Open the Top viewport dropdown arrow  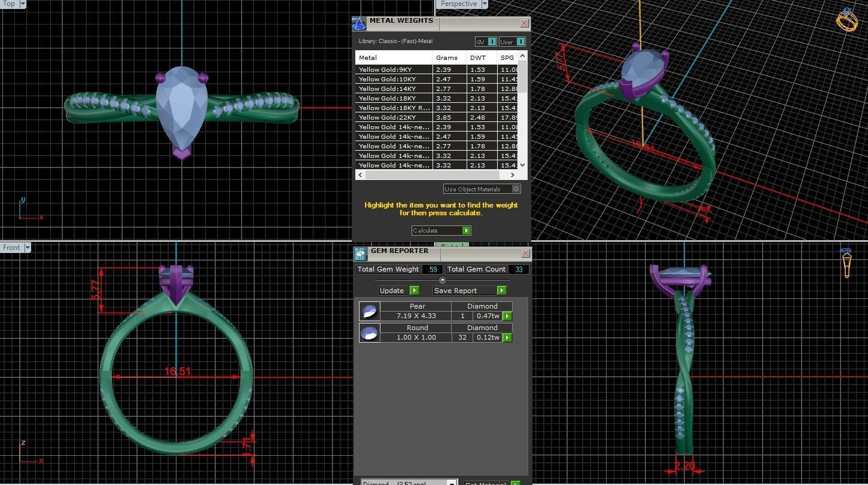pos(23,4)
